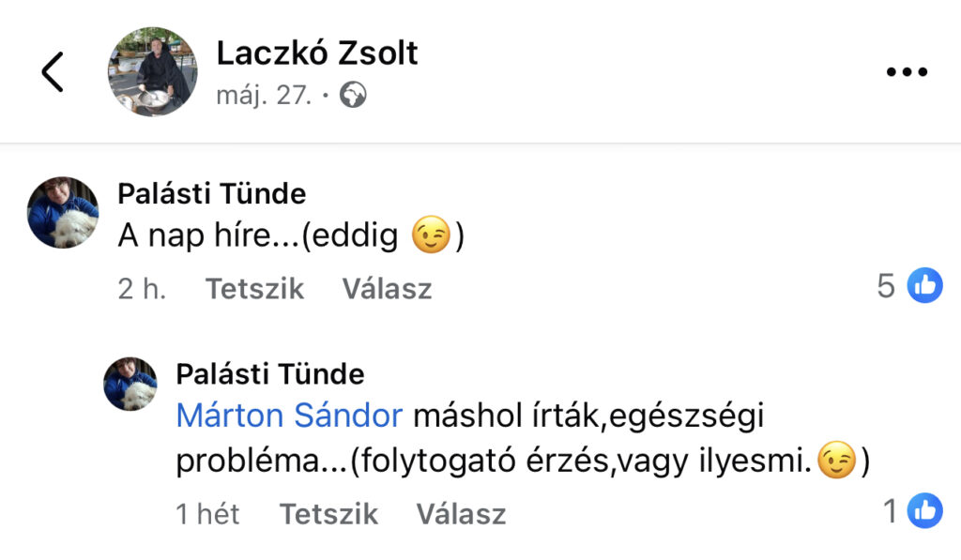Viewport: 961px width, 560px height.
Task: Click the 2 h. comment timestamp
Action: coord(142,289)
